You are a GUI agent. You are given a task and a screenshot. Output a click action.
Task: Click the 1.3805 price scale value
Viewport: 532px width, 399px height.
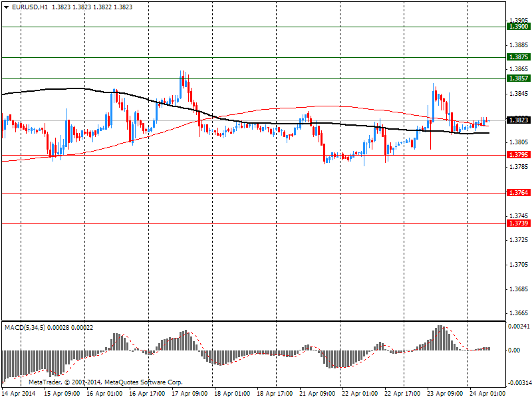point(519,142)
